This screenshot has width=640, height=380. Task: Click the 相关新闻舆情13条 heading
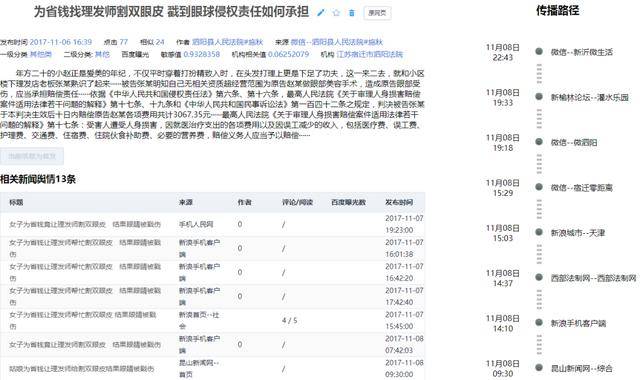pyautogui.click(x=38, y=179)
